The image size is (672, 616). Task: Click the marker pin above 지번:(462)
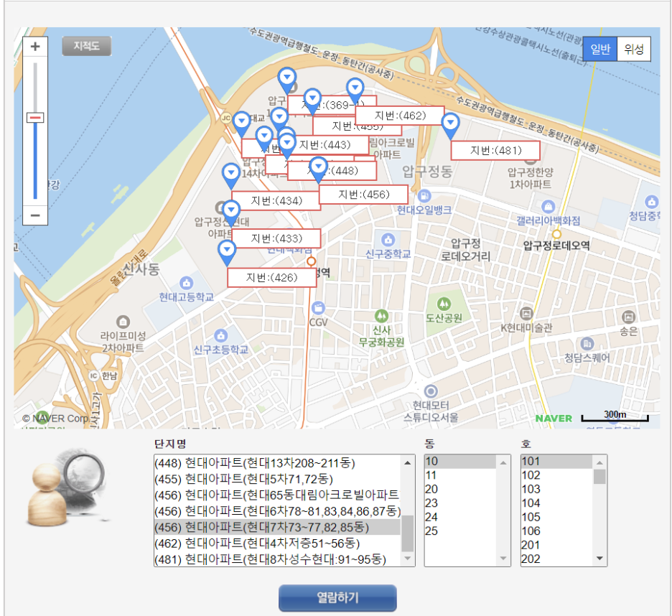355,91
